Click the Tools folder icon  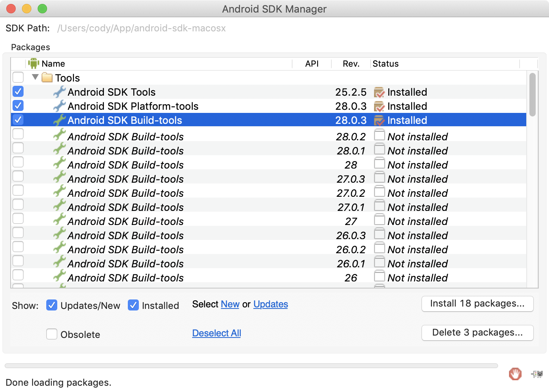(x=47, y=78)
